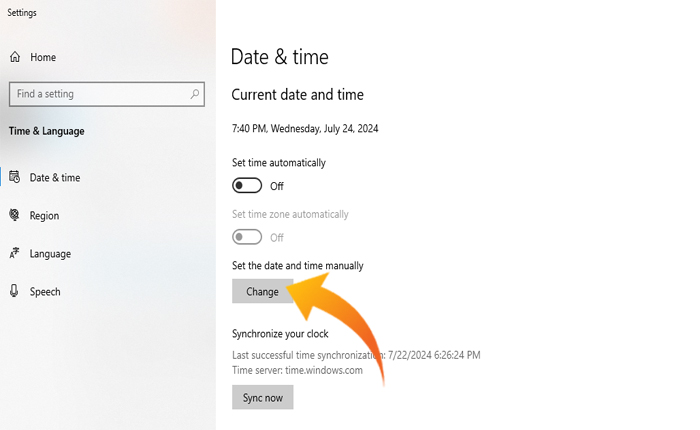This screenshot has height=430, width=700.
Task: Click in the Find a setting field
Action: click(x=95, y=94)
